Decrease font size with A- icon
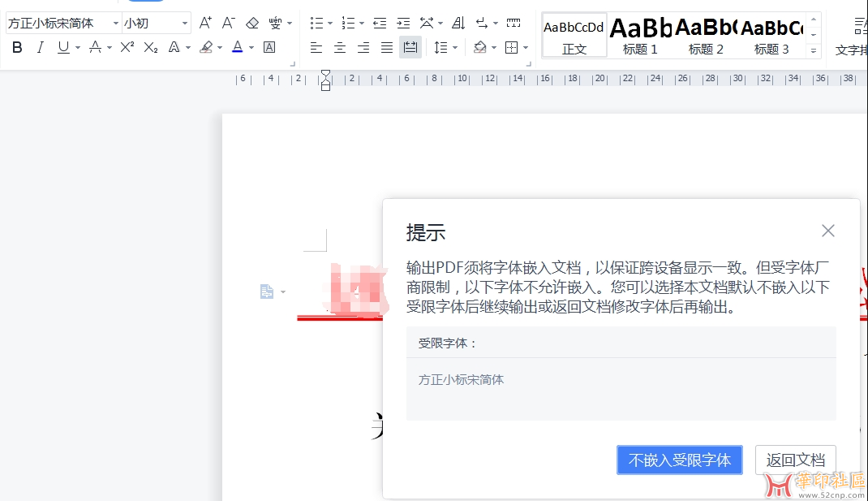868x501 pixels. coord(228,23)
